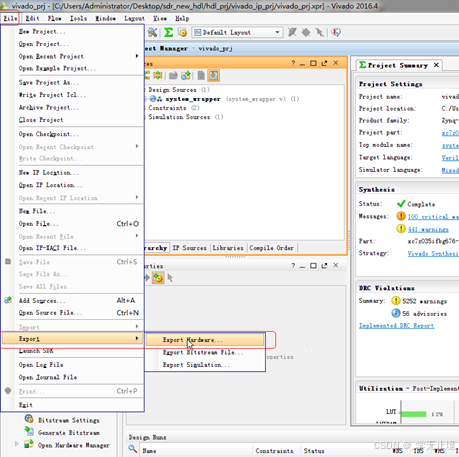459x457 pixels.
Task: Click the feedback speech-bubble toolbar icon
Action: point(336,32)
